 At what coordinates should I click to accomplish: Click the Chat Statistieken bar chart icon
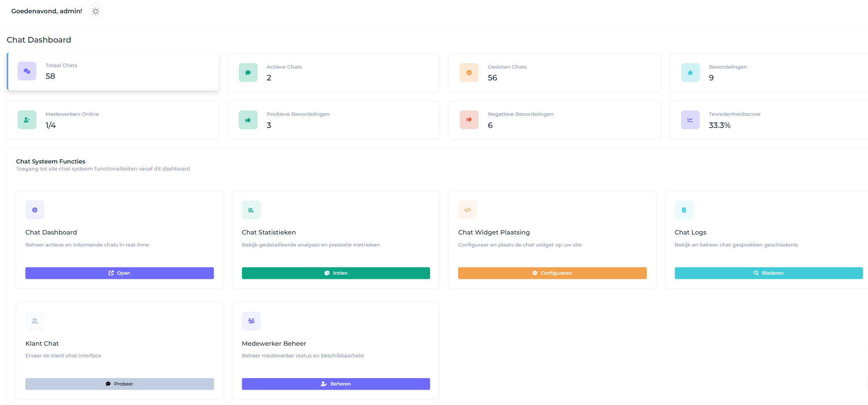pos(251,210)
